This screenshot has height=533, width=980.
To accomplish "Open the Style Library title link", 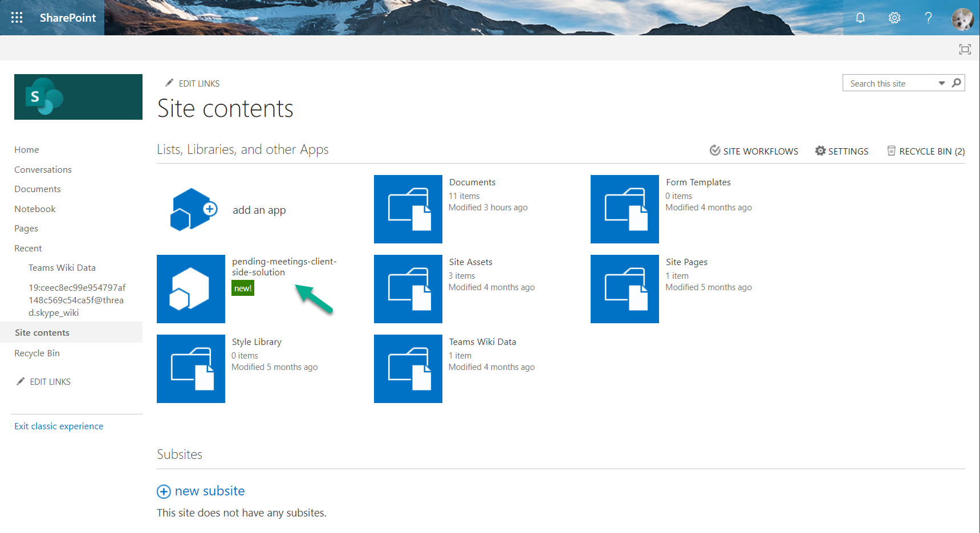I will 257,342.
